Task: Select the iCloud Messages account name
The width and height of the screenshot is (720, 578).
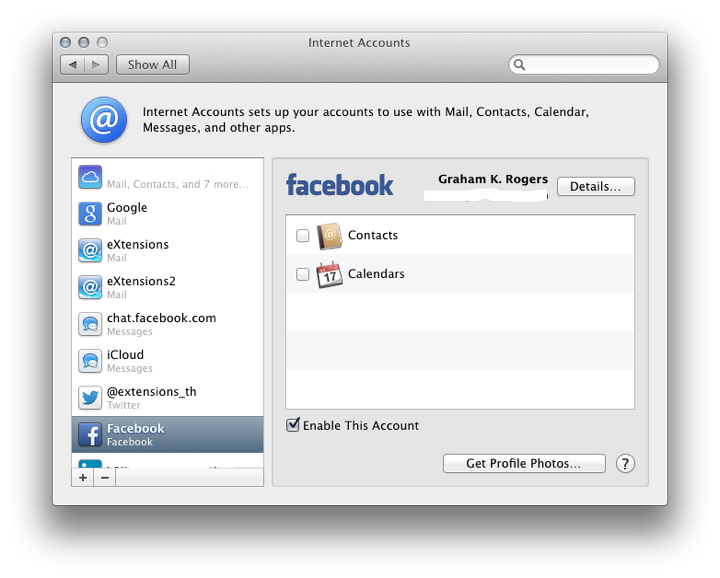Action: point(125,355)
